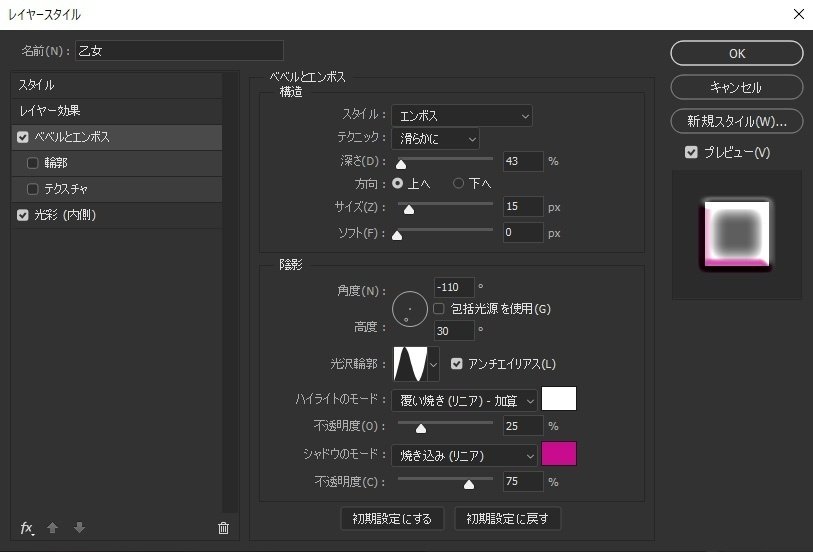Enable the テクスチャ checkbox
Image resolution: width=813 pixels, height=552 pixels.
33,189
